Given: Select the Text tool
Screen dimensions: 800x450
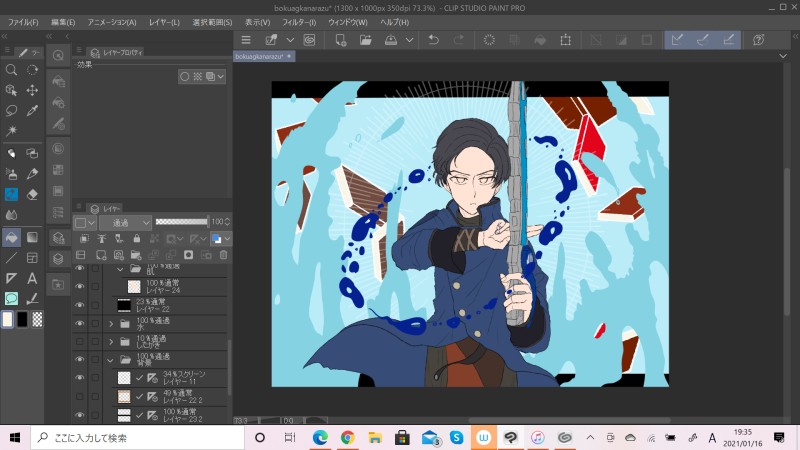Looking at the screenshot, I should (x=32, y=278).
